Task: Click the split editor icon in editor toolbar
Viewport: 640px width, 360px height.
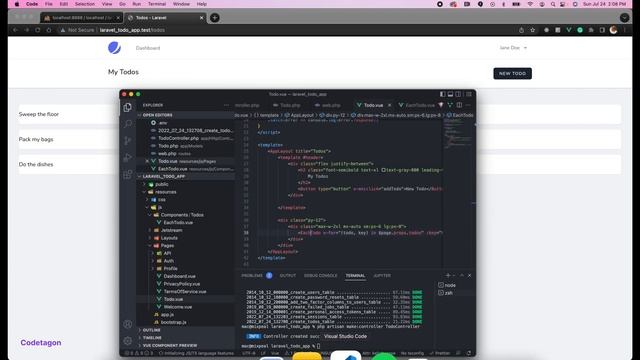Action: [459, 105]
